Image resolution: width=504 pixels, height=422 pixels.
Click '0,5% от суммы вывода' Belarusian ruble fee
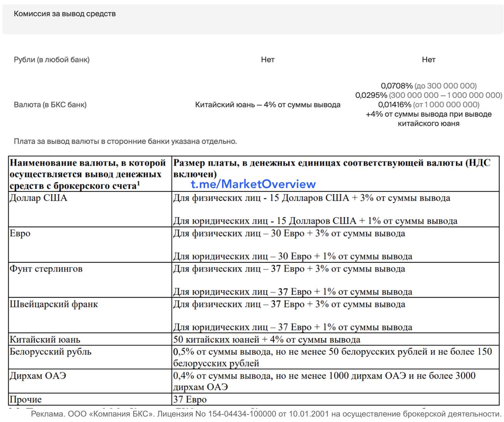click(x=333, y=357)
